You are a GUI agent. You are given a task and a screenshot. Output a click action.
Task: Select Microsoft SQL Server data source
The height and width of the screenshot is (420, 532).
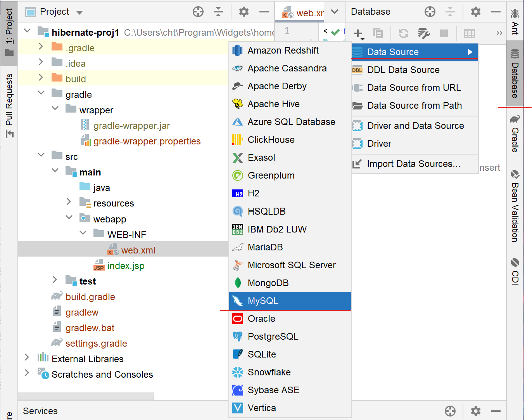290,265
